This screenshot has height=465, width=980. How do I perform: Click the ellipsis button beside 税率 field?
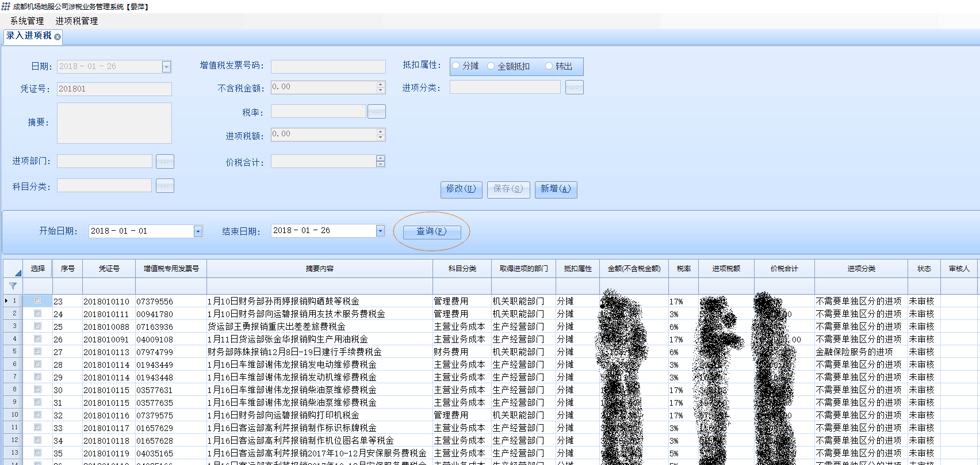[x=376, y=112]
